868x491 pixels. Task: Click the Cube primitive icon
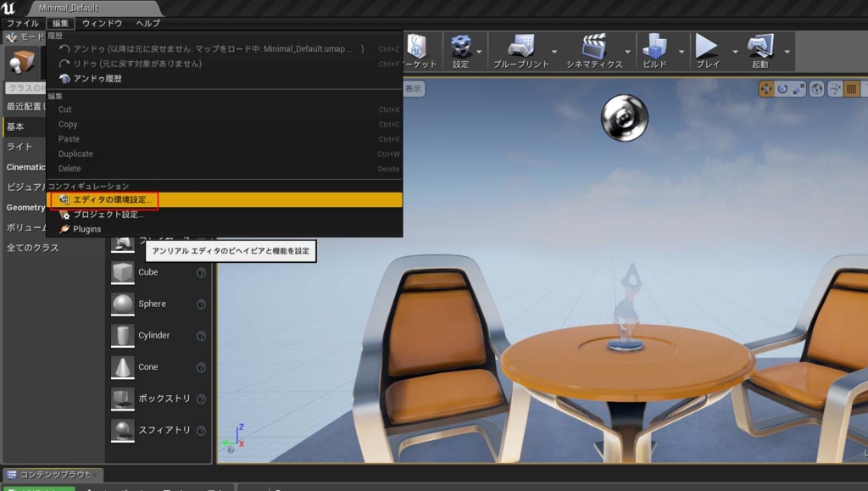coord(122,272)
